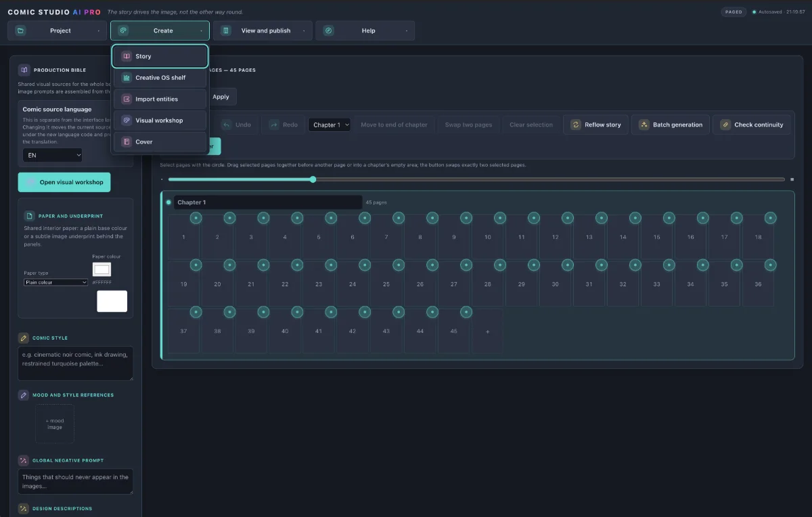Click Clear selection button
This screenshot has width=812, height=517.
coord(531,125)
